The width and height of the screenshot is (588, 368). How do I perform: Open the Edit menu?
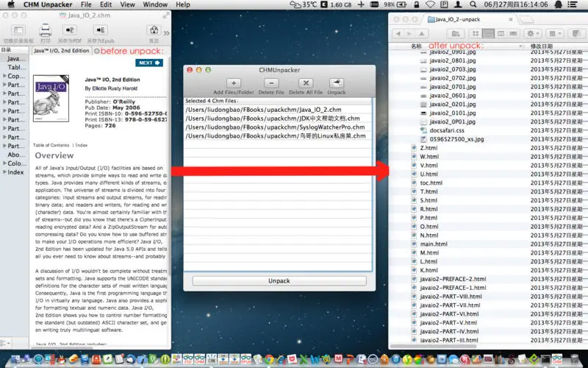(106, 4)
